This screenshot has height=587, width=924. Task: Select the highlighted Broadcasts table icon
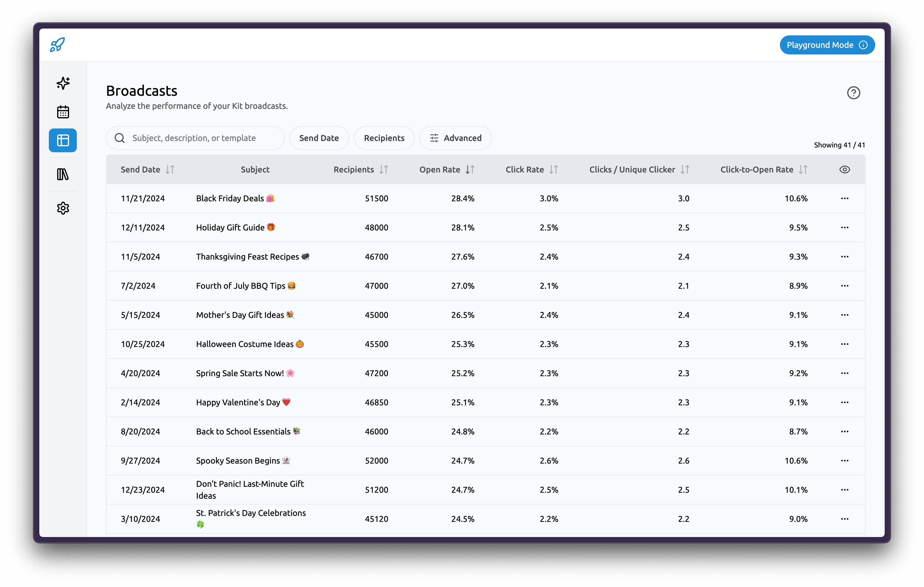tap(63, 140)
